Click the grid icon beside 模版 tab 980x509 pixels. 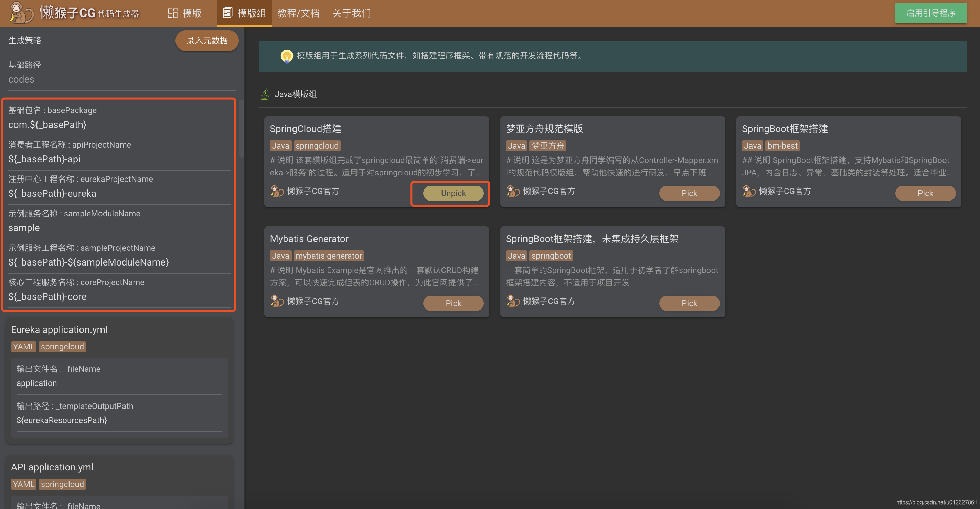coord(172,13)
